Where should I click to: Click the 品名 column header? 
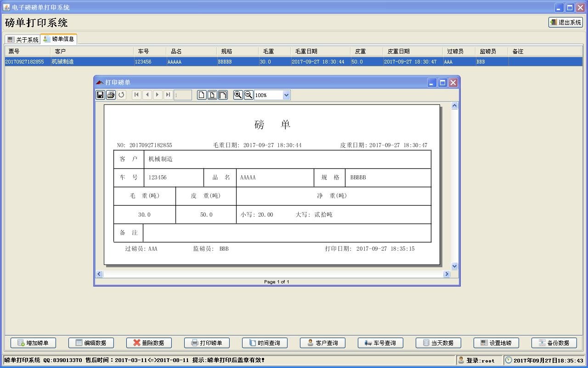pyautogui.click(x=192, y=52)
